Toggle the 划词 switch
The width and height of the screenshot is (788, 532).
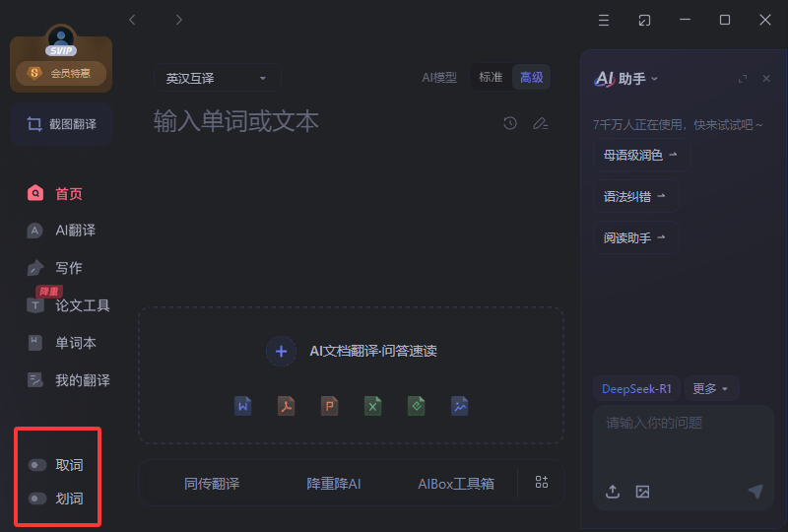point(38,499)
